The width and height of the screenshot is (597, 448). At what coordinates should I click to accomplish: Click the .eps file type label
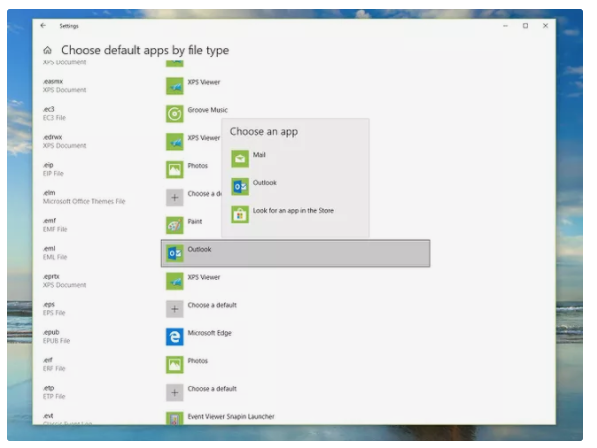[49, 305]
